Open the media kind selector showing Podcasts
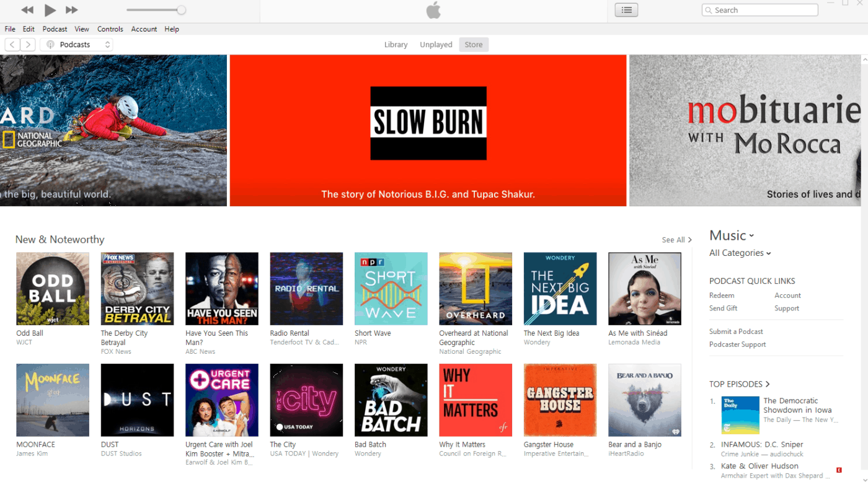This screenshot has width=868, height=482. click(x=76, y=44)
